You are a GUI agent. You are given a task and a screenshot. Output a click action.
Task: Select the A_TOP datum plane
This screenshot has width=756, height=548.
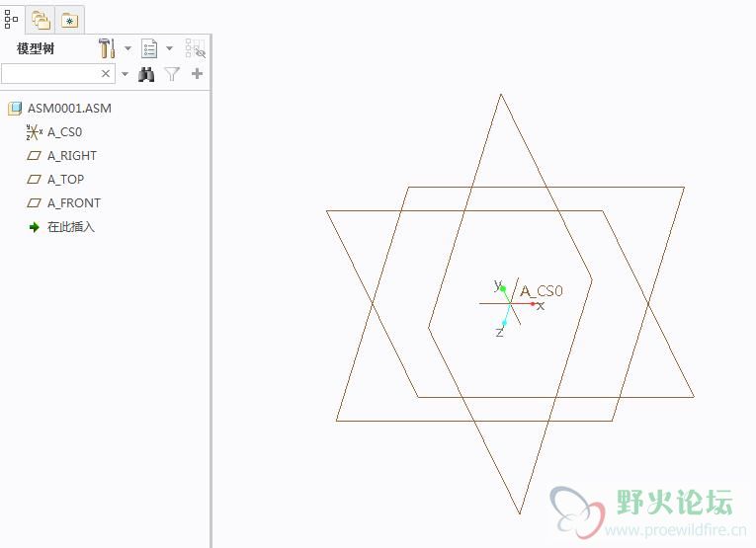click(65, 180)
